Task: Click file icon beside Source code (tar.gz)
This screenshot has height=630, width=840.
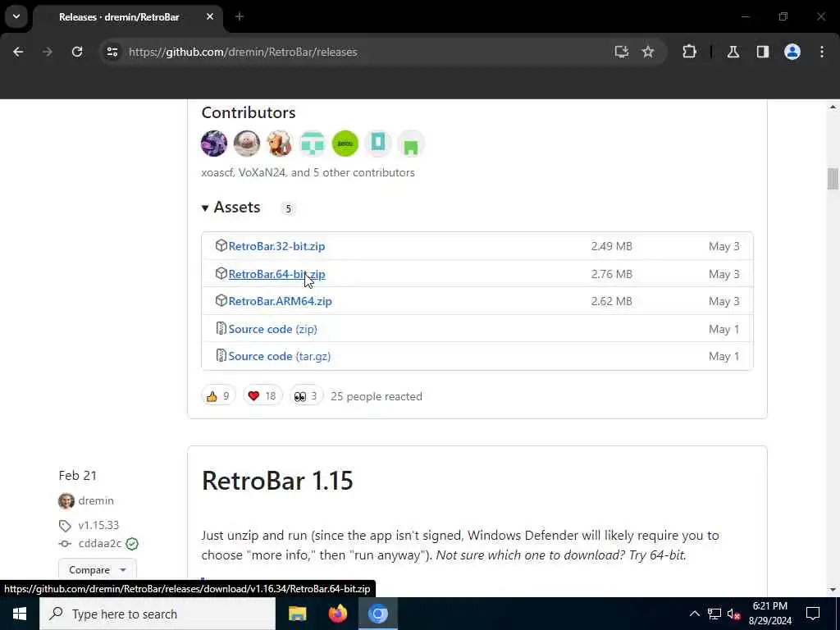Action: [221, 356]
